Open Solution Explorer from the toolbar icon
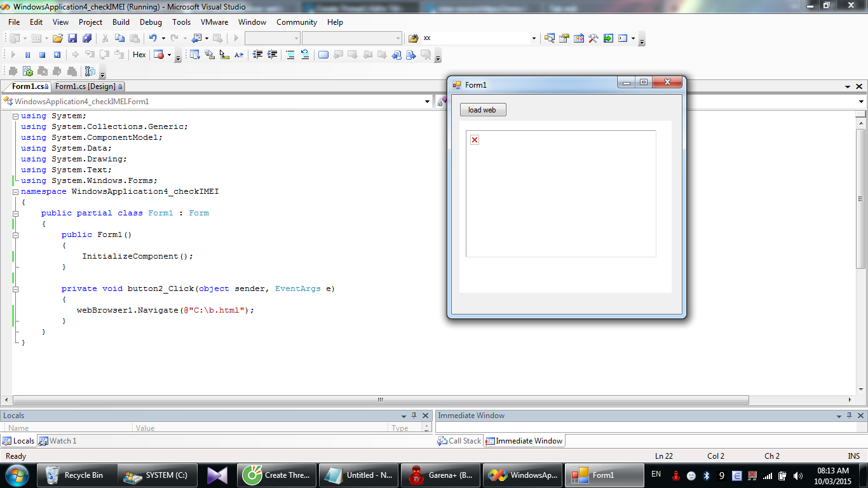The width and height of the screenshot is (868, 488). click(549, 38)
